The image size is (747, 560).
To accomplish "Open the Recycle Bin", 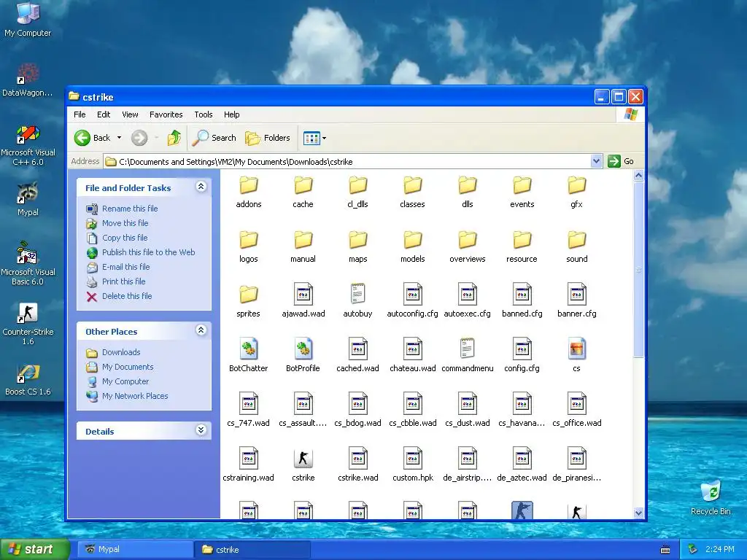I will pos(711,498).
